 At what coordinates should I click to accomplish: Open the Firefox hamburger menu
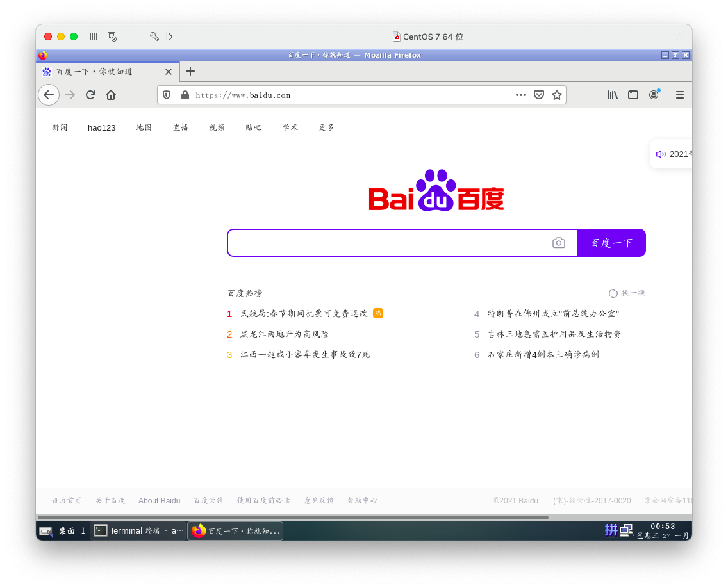680,95
